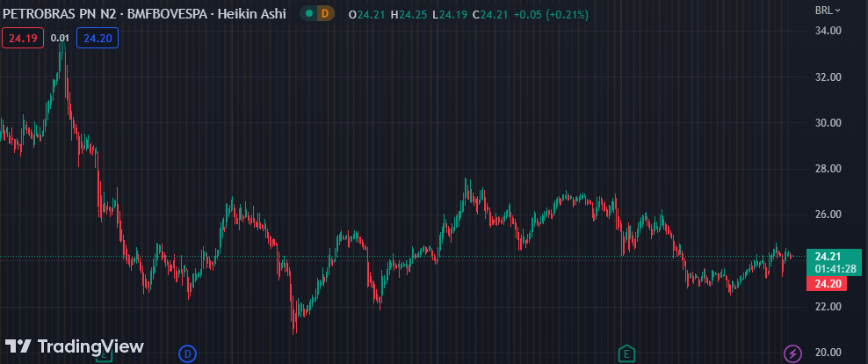The image size is (868, 364).
Task: Click the 32.00 price axis label
Action: point(828,76)
